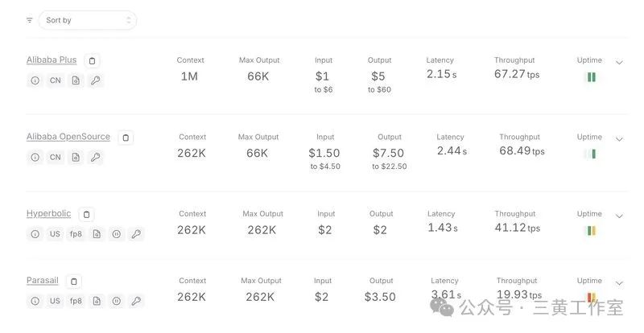Copy the Hyperbolic provider name

point(86,214)
